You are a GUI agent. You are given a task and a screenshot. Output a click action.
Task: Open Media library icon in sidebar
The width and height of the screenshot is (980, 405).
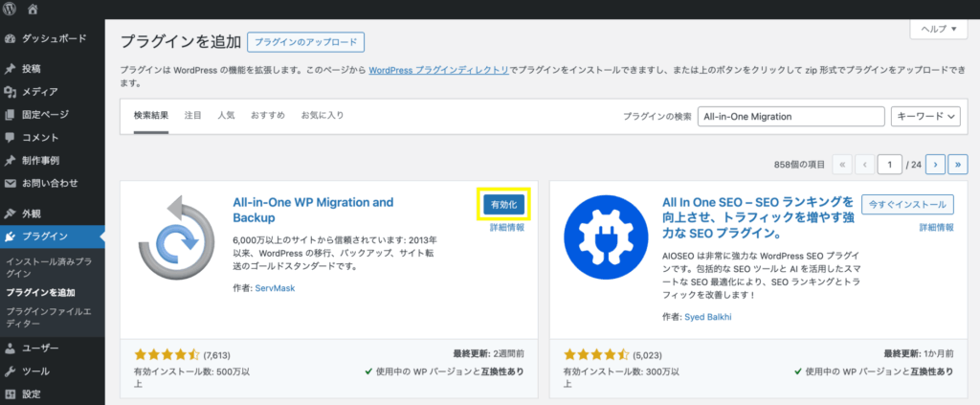point(11,92)
